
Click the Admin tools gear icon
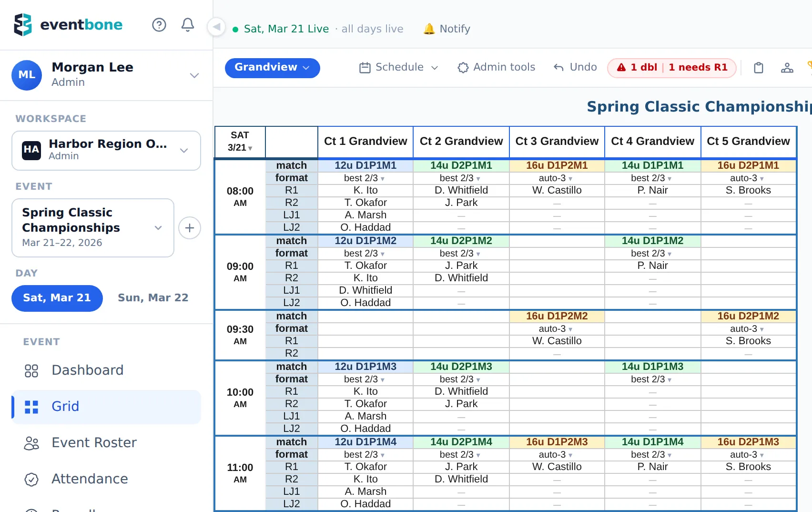coord(463,68)
